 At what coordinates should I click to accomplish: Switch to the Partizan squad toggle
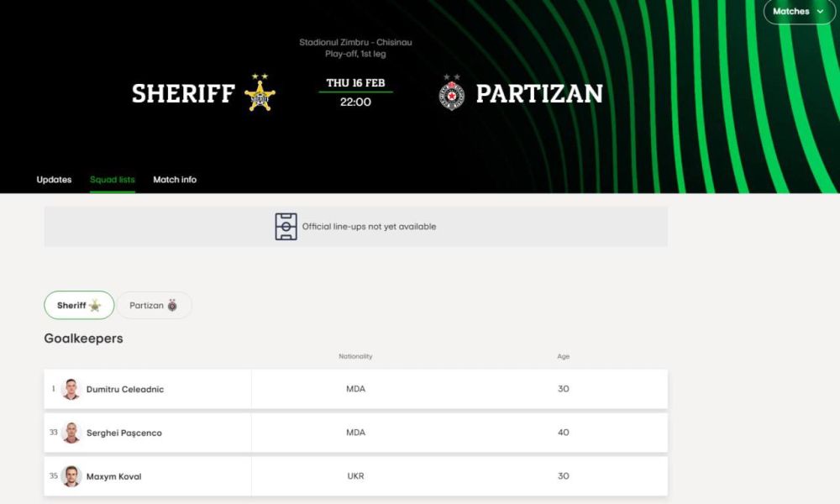pos(154,306)
